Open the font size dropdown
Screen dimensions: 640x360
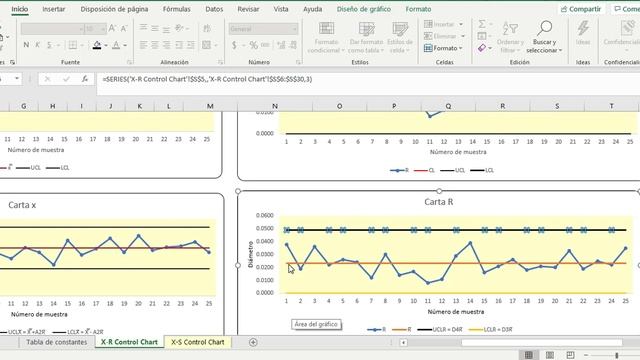(102, 29)
